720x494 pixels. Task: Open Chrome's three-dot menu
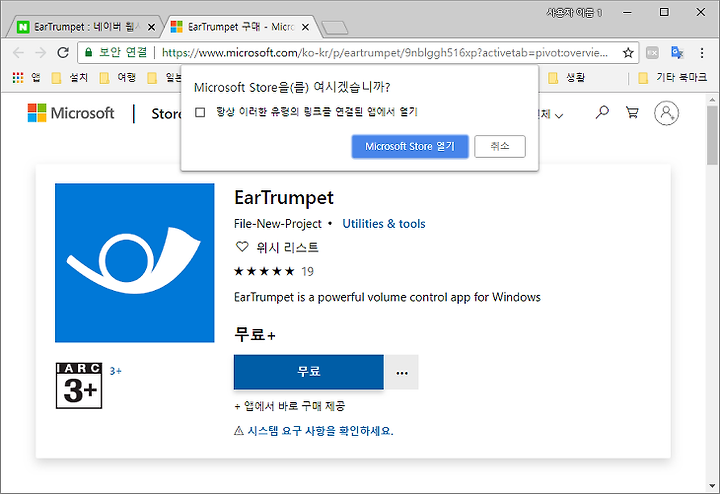point(702,53)
